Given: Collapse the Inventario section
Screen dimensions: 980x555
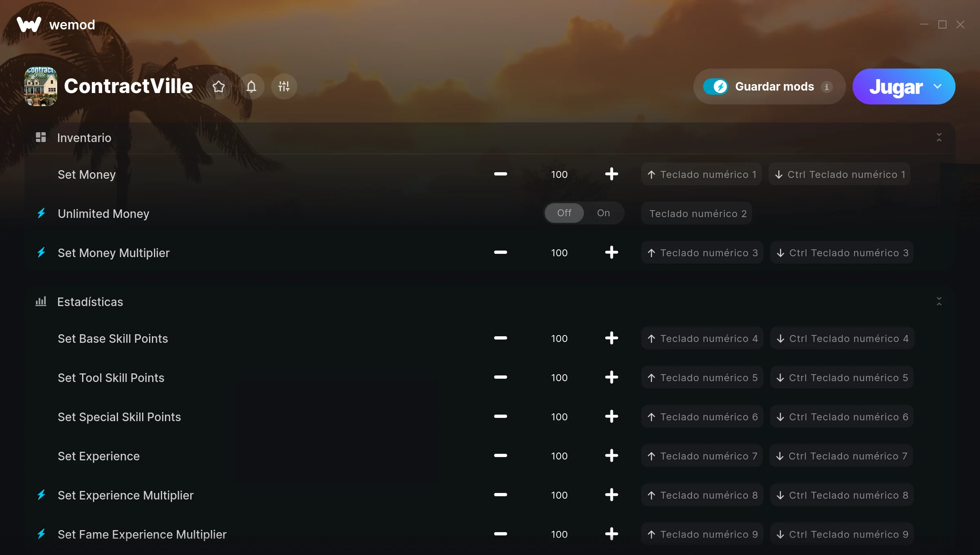Looking at the screenshot, I should click(939, 138).
